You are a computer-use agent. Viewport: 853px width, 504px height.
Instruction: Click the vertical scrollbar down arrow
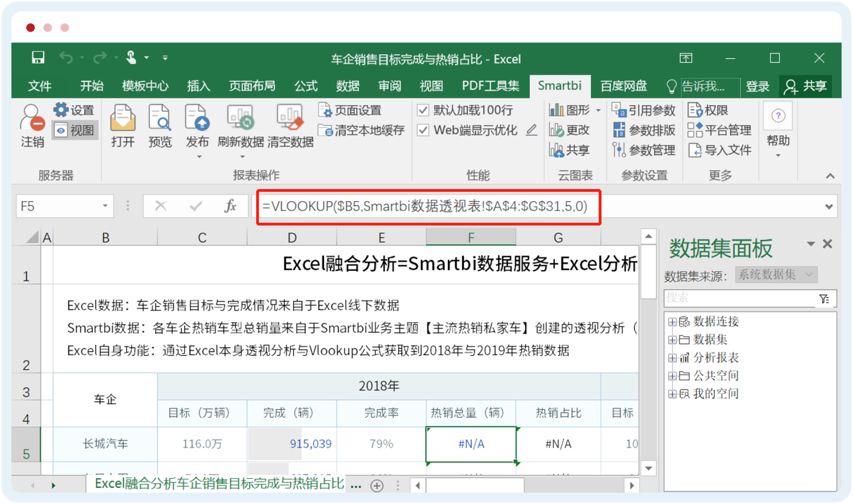click(x=649, y=468)
